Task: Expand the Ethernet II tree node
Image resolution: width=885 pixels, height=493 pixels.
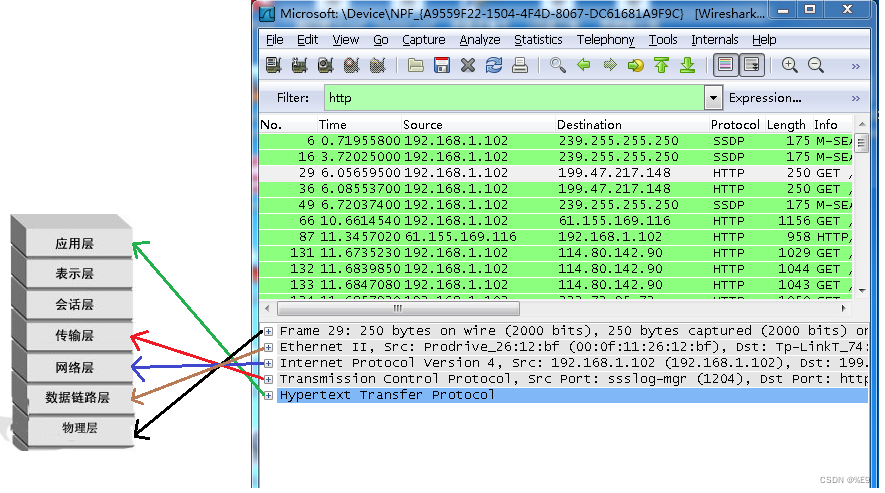Action: (x=269, y=347)
